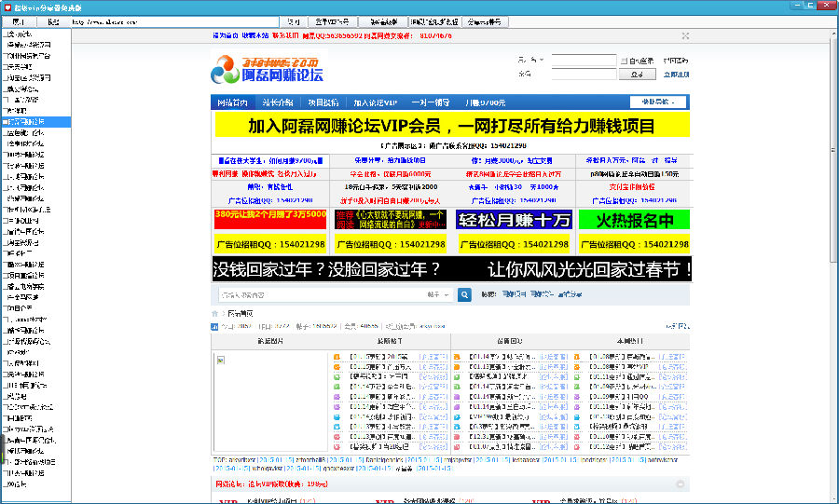Open the 一对一辅导 nav tab

click(x=430, y=102)
